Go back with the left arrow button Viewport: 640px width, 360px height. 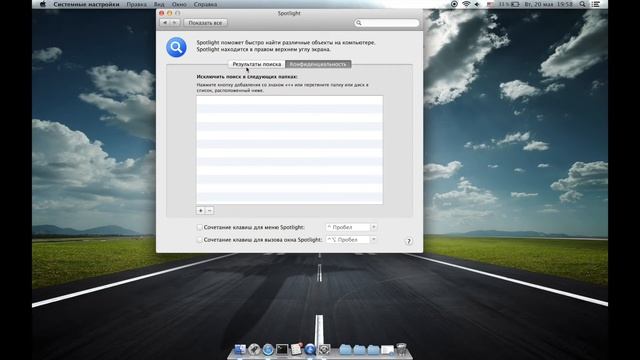coord(165,23)
